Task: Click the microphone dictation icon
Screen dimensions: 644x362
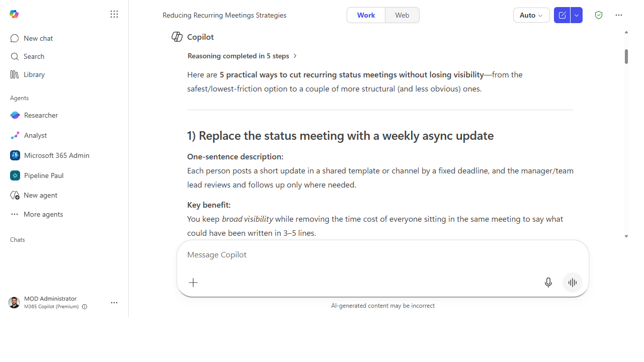Action: [548, 283]
